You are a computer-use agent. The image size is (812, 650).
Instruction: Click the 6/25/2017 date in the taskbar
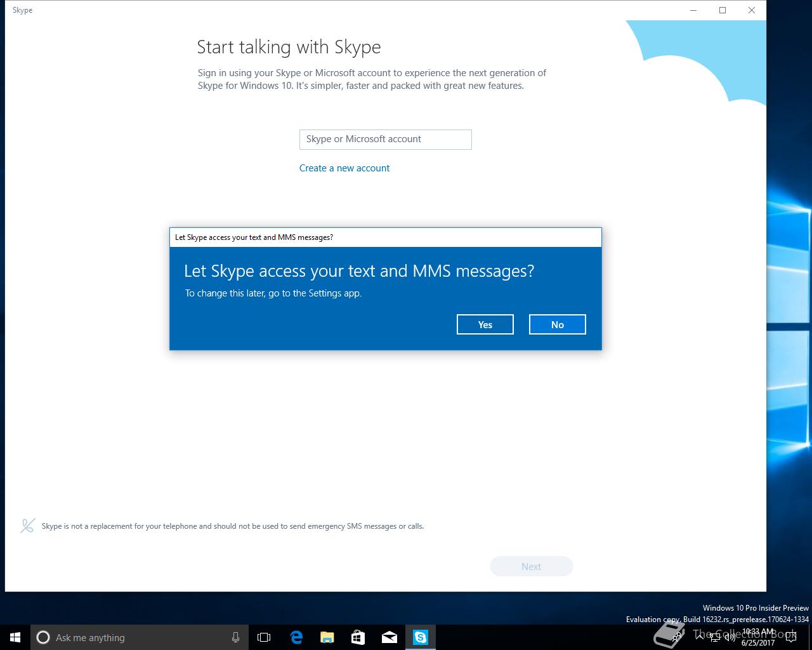coord(758,643)
